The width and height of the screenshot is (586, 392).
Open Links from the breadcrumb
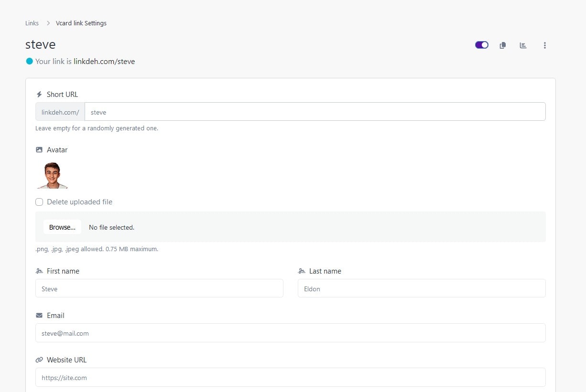(x=32, y=23)
